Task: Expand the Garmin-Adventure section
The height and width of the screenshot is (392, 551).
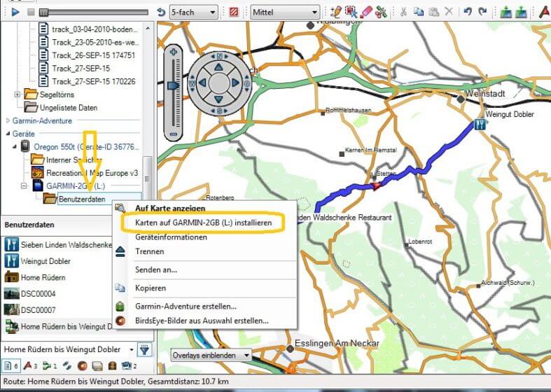Action: pyautogui.click(x=8, y=120)
